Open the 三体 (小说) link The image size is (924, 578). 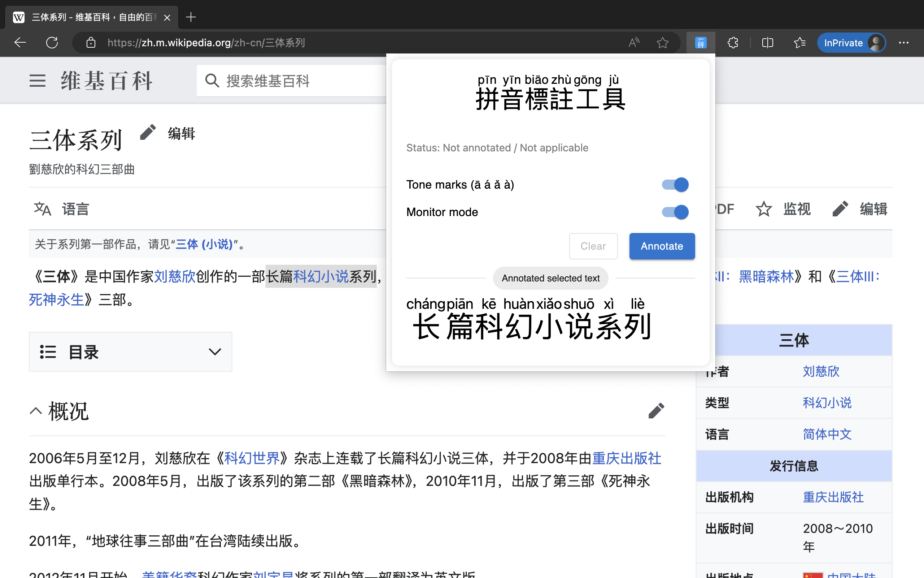click(x=204, y=244)
